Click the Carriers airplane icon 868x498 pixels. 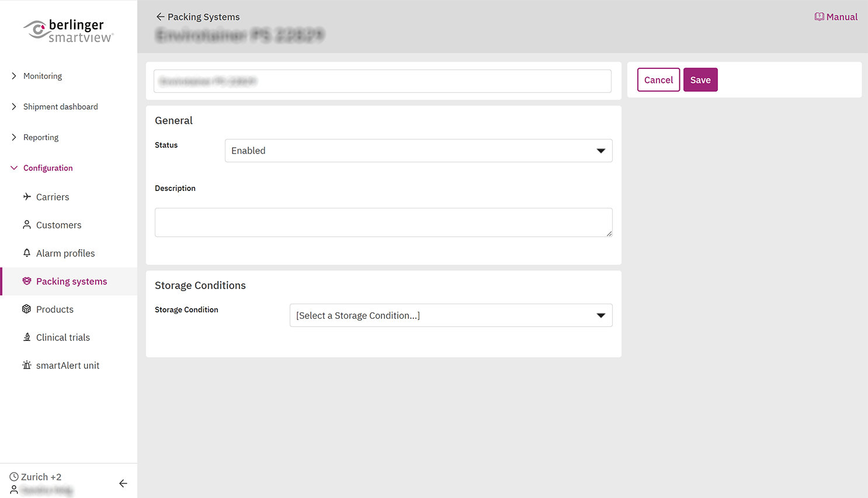coord(27,197)
